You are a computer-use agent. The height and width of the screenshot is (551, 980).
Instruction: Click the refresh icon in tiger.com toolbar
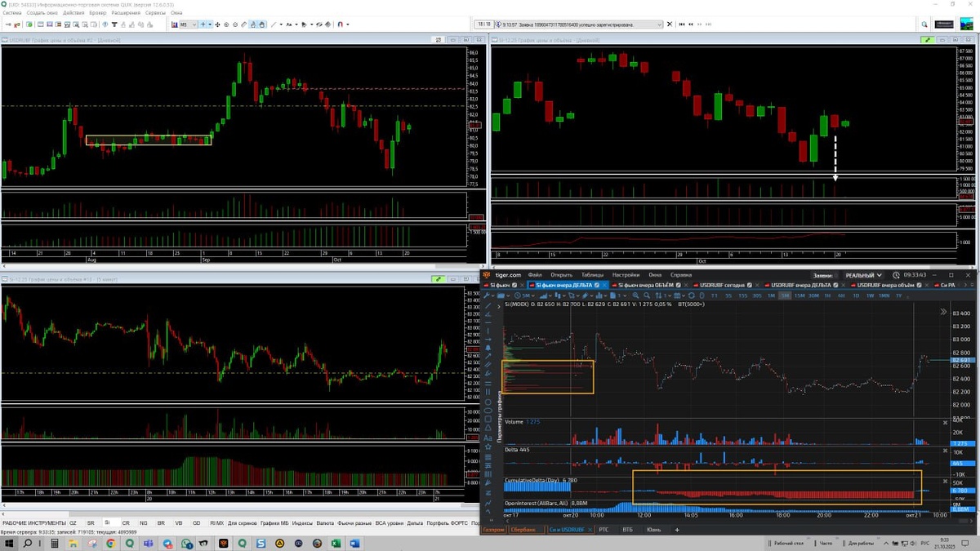pyautogui.click(x=691, y=295)
